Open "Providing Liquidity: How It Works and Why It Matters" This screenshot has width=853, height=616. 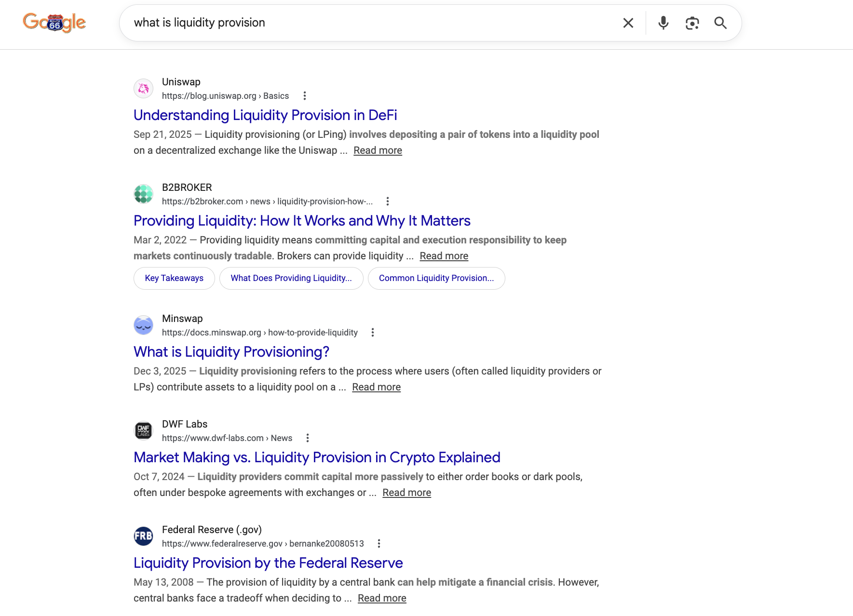[x=302, y=221]
